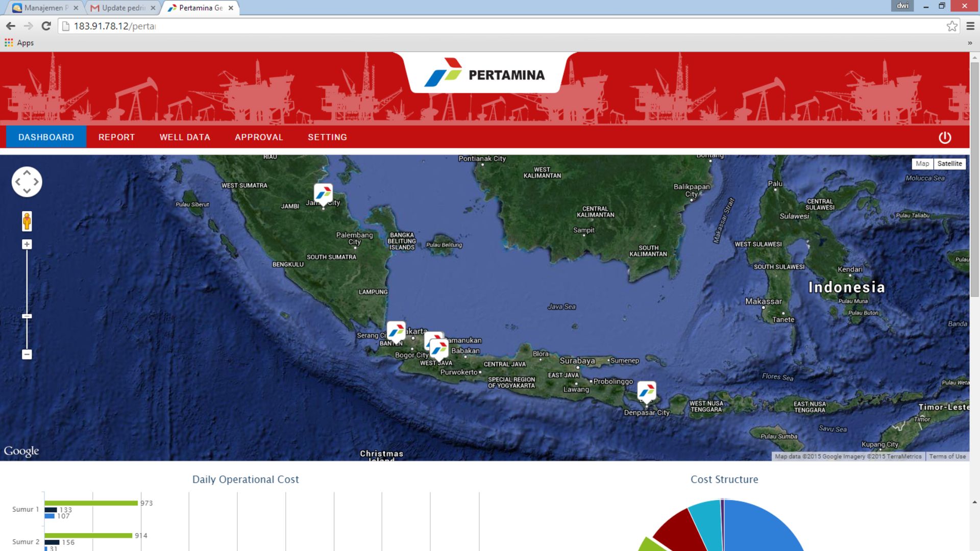
Task: Switch to the Update pedri Gmail tab
Action: pos(122,8)
